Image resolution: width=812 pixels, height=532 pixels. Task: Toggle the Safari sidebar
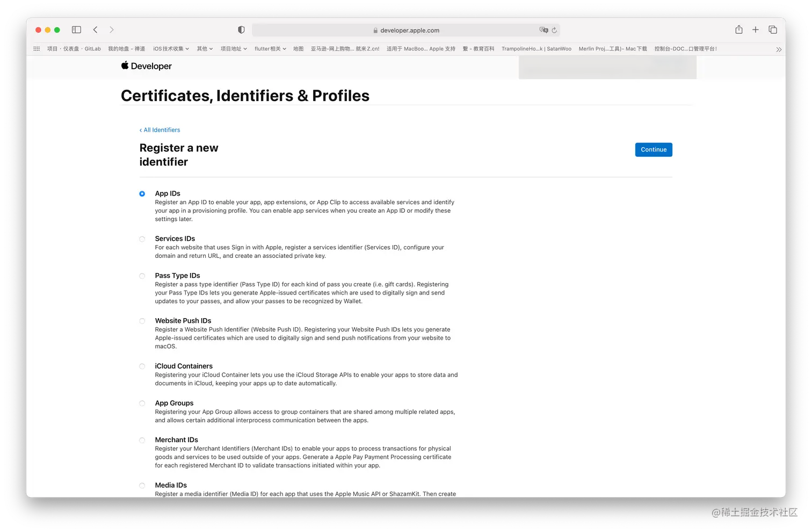tap(76, 30)
